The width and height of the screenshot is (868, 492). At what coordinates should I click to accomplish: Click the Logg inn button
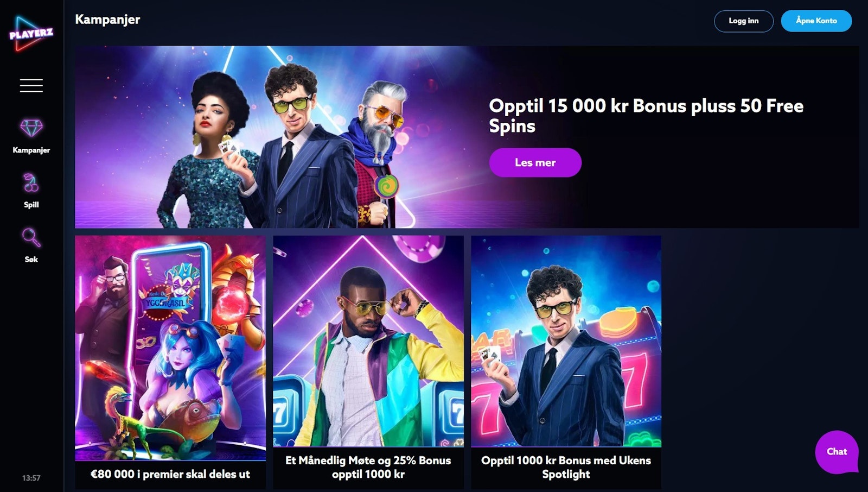click(x=744, y=21)
